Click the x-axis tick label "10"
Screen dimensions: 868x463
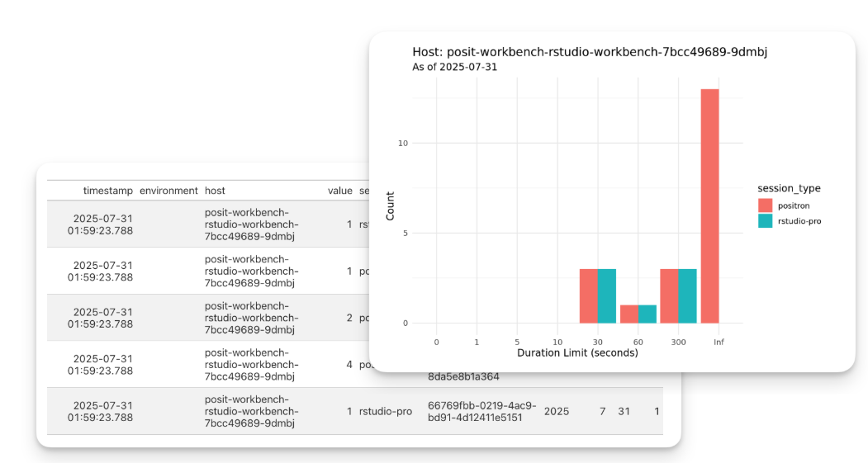point(557,342)
